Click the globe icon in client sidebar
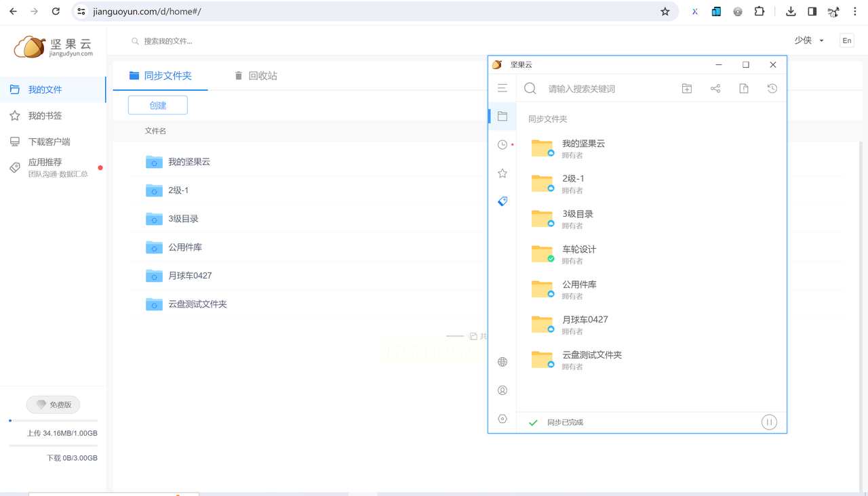Viewport: 868px width, 496px height. click(502, 362)
